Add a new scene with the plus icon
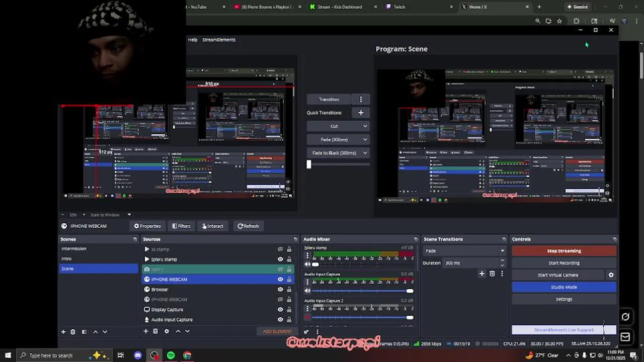The width and height of the screenshot is (644, 362). (x=63, y=332)
